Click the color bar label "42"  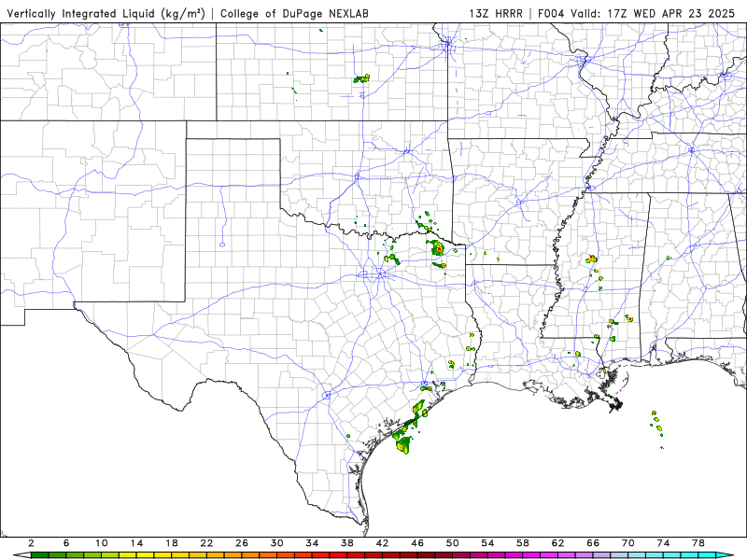(x=383, y=543)
